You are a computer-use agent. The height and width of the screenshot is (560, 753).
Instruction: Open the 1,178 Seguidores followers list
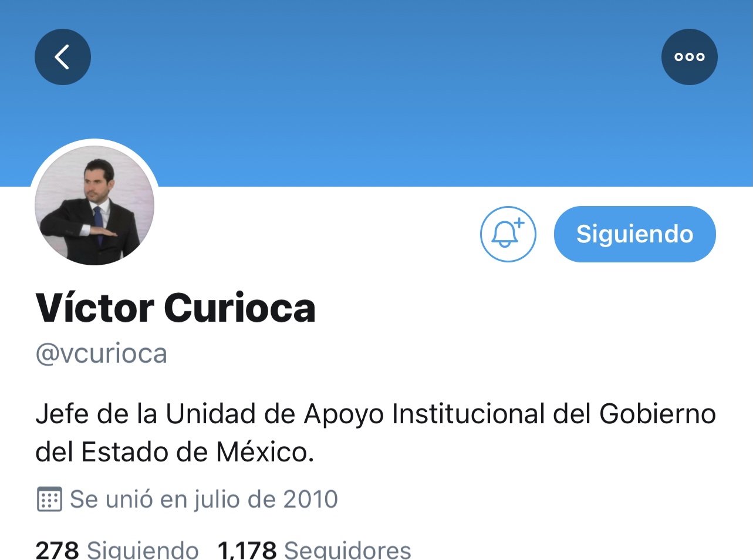click(315, 551)
